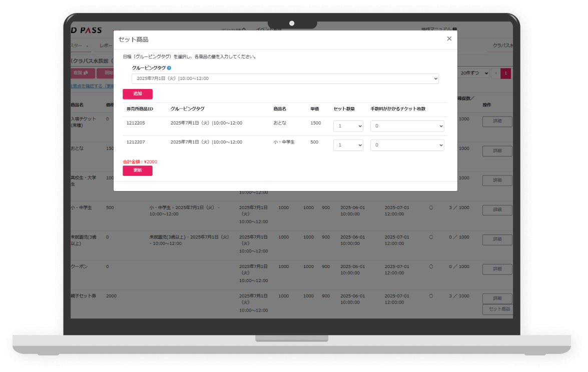Click 詳細 button for クーポン row
The width and height of the screenshot is (588, 372).
click(x=497, y=269)
